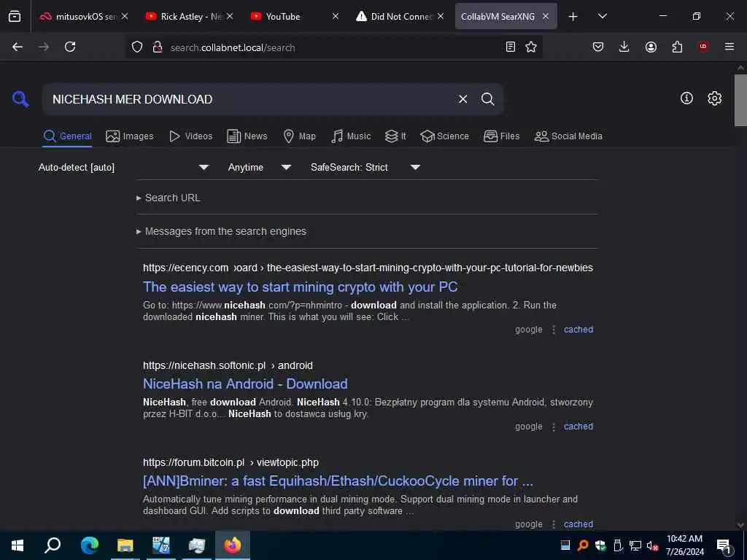Select the Files search category
Image resolution: width=747 pixels, height=560 pixels.
pos(501,136)
